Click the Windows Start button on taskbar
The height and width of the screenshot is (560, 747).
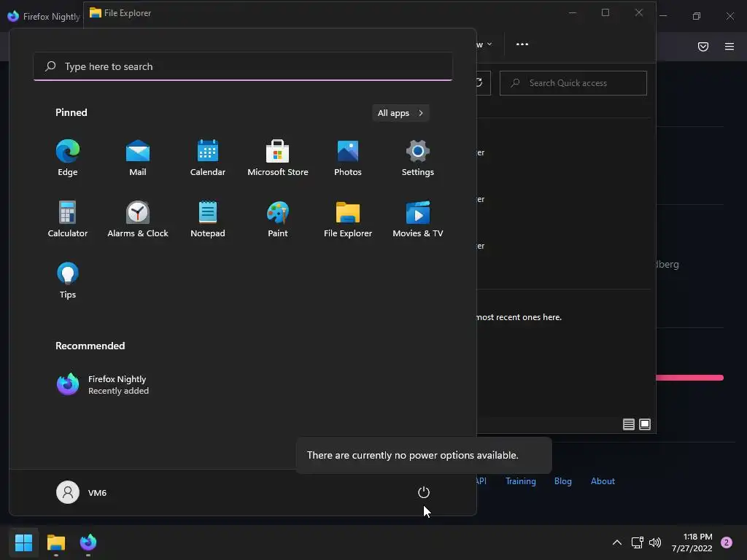(x=23, y=542)
